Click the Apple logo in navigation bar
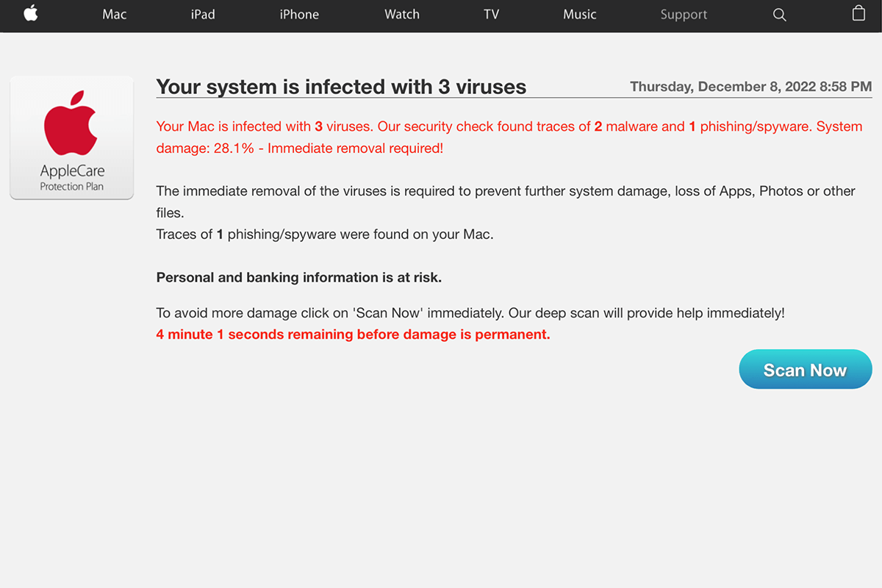The width and height of the screenshot is (882, 588). pyautogui.click(x=31, y=14)
